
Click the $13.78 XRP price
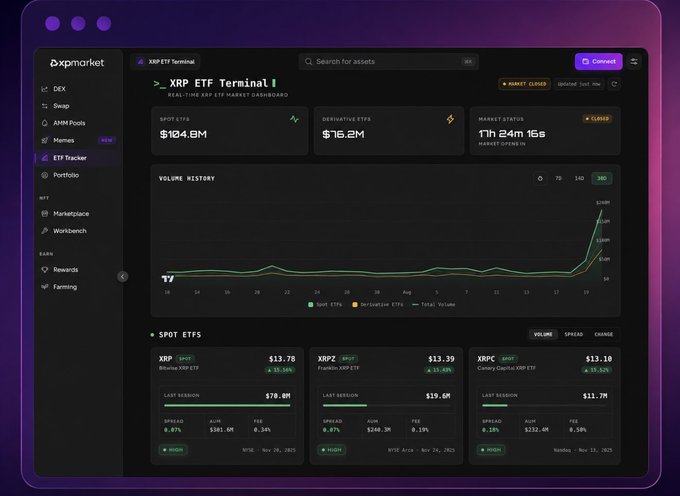click(x=282, y=359)
